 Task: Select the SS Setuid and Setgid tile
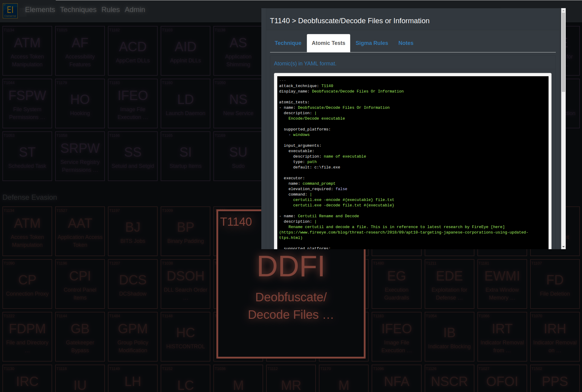[x=133, y=156]
